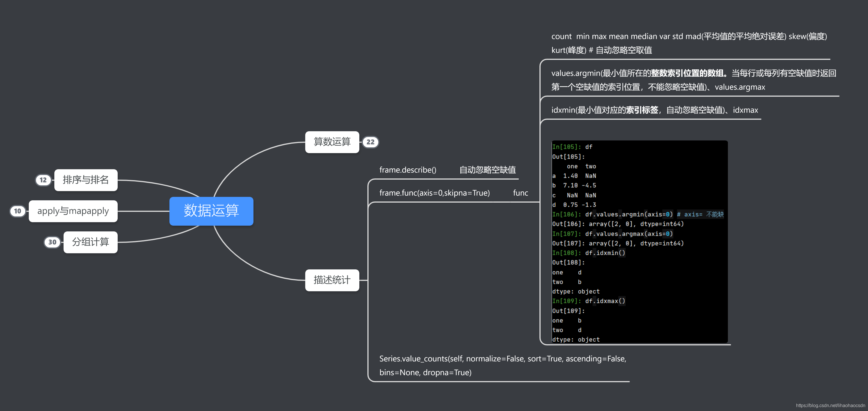Click the values.argmin description topic
Screen dimensions: 868x411
[x=693, y=80]
